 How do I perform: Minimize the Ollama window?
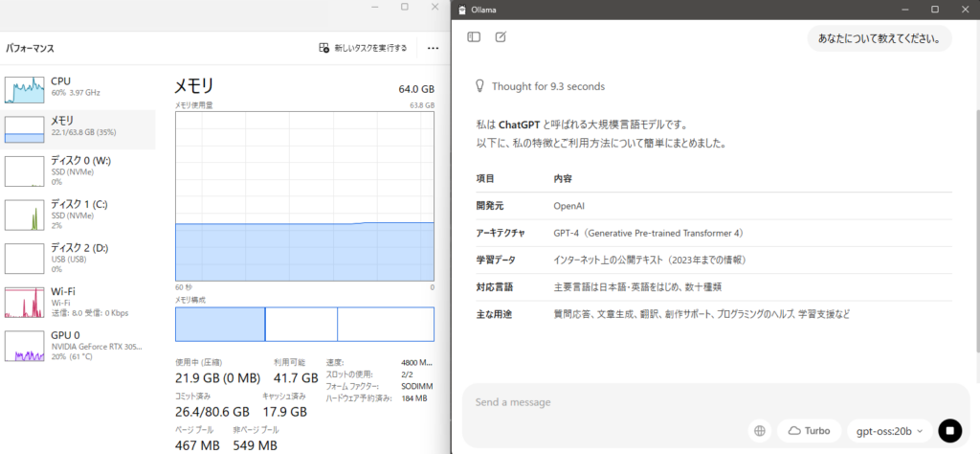[905, 10]
